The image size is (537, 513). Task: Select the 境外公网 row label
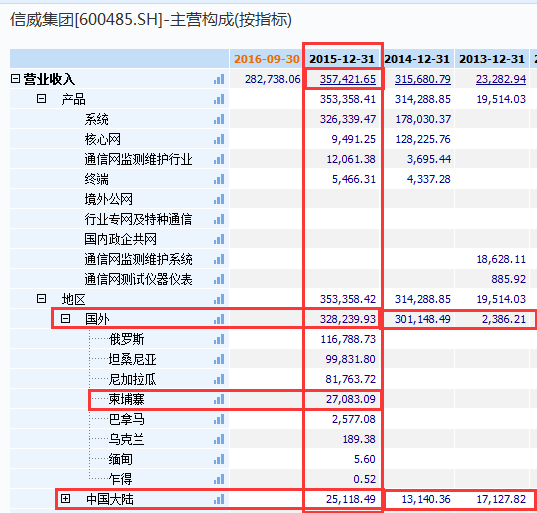[109, 199]
